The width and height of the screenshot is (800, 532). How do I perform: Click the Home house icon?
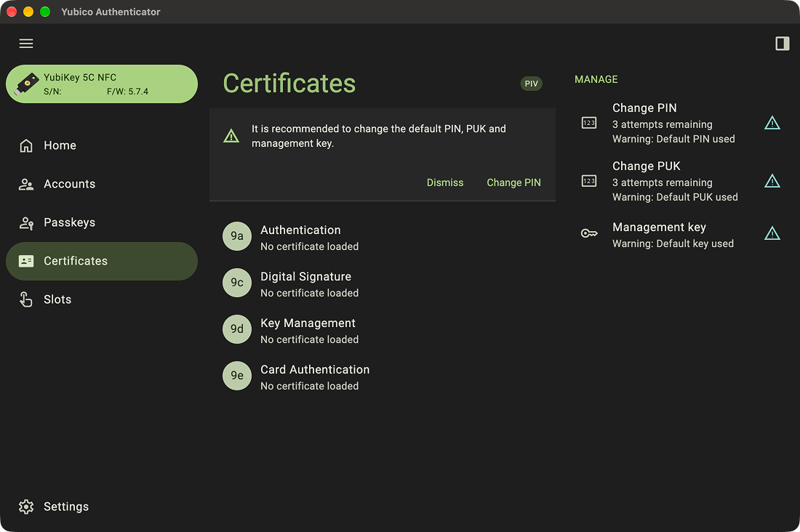[26, 146]
